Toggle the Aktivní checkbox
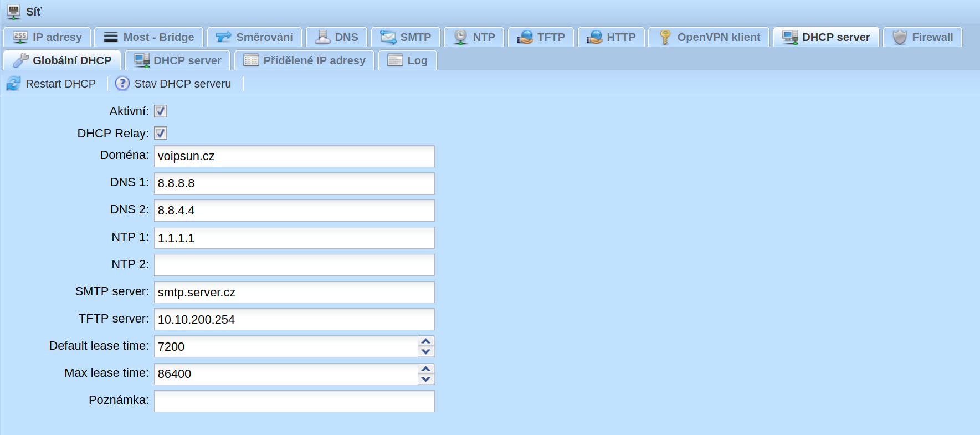980x435 pixels. click(161, 111)
